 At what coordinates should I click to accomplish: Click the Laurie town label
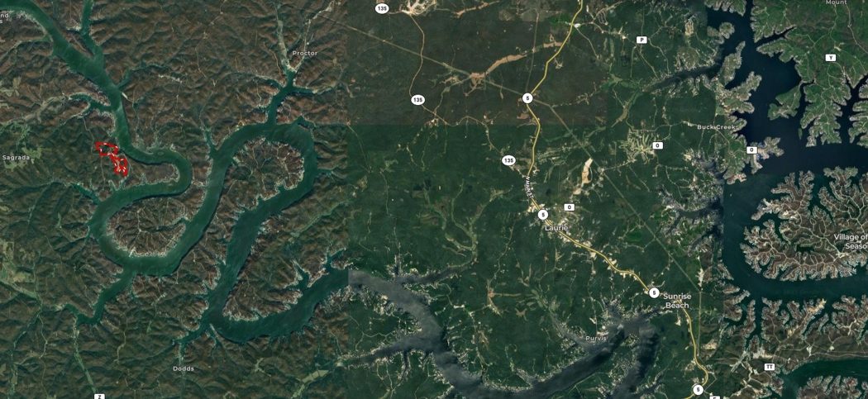click(x=556, y=228)
